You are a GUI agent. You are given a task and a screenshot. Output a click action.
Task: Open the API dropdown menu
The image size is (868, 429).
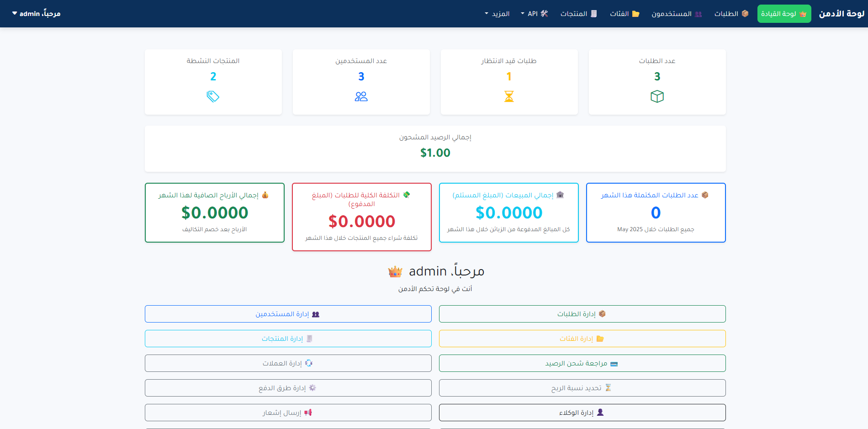point(534,14)
